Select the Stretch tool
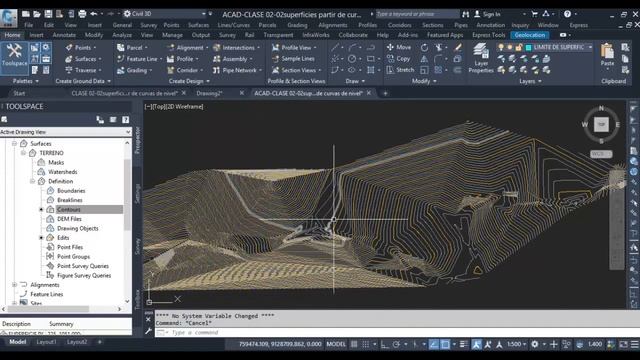Image resolution: width=640 pixels, height=360 pixels. click(x=400, y=70)
